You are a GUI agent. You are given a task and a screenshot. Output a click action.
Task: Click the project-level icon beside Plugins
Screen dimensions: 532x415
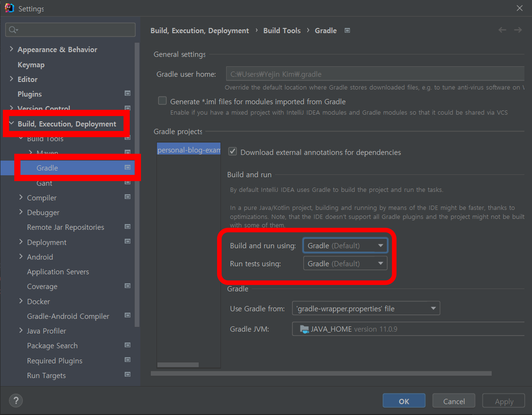127,93
